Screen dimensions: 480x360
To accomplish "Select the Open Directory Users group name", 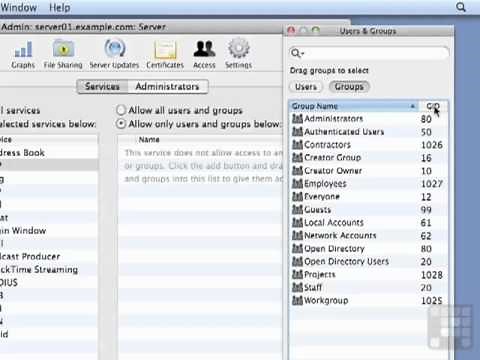I will [346, 261].
